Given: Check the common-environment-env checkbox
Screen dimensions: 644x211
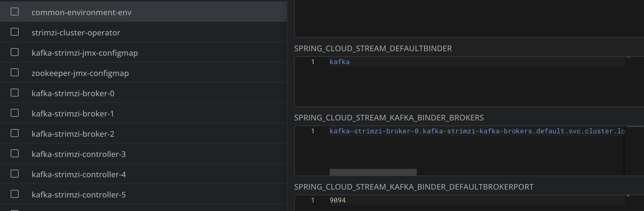Looking at the screenshot, I should coord(15,12).
